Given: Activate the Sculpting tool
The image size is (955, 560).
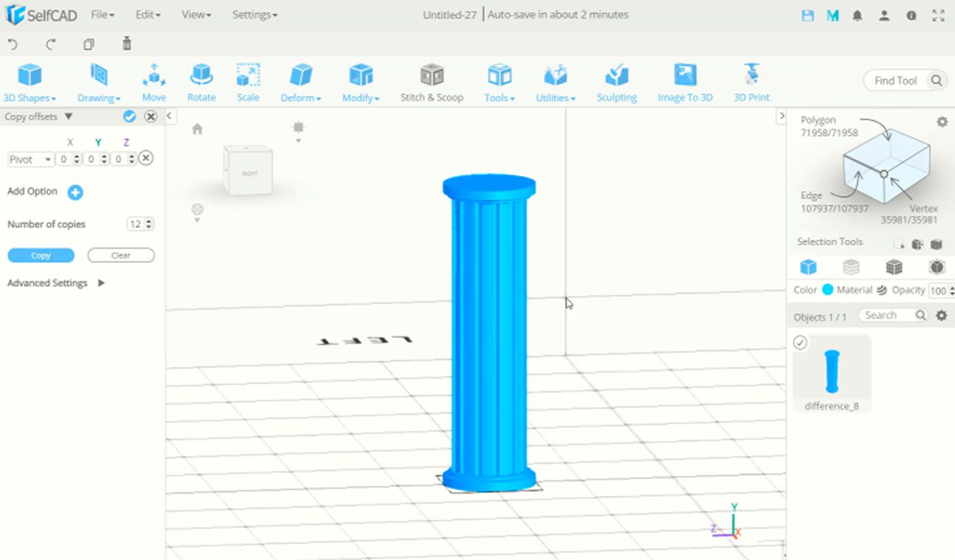Looking at the screenshot, I should point(615,81).
